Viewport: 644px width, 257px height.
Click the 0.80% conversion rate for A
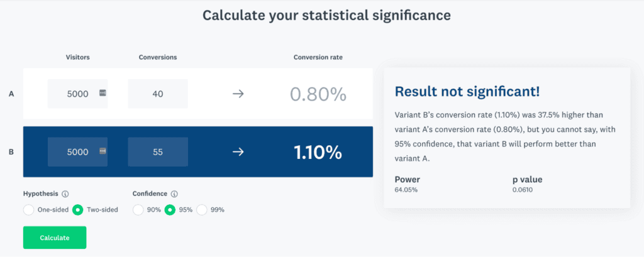318,94
